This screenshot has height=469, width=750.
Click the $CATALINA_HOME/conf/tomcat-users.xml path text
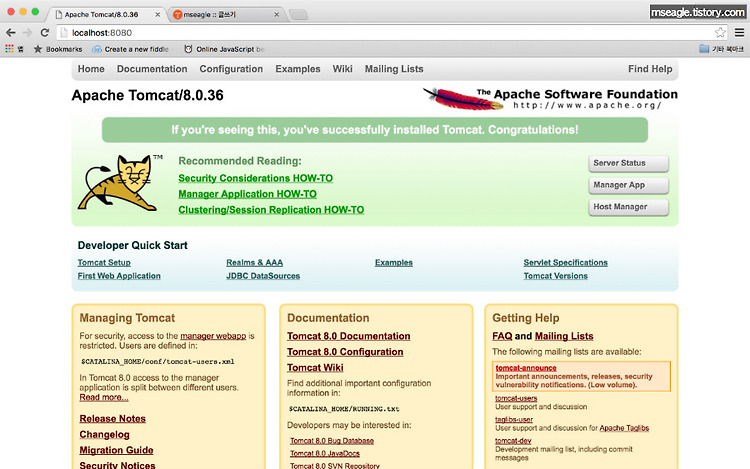tap(158, 361)
